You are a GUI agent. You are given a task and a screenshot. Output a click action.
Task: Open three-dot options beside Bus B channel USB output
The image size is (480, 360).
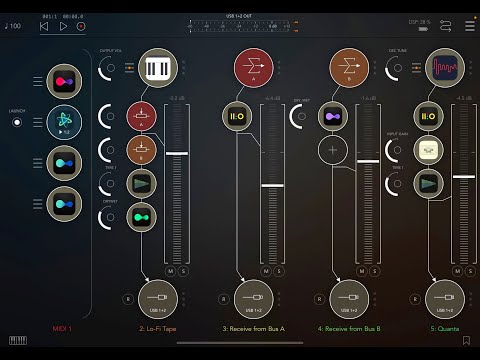[x=375, y=299]
